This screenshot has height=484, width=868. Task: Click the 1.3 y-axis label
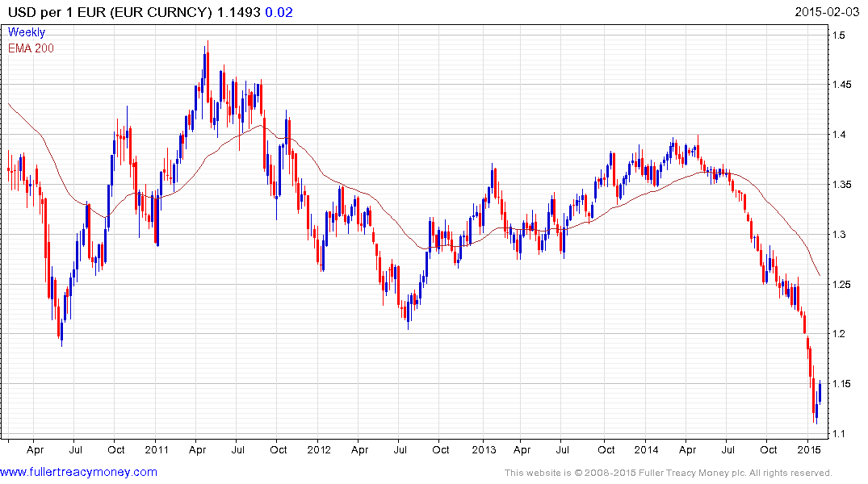point(839,234)
